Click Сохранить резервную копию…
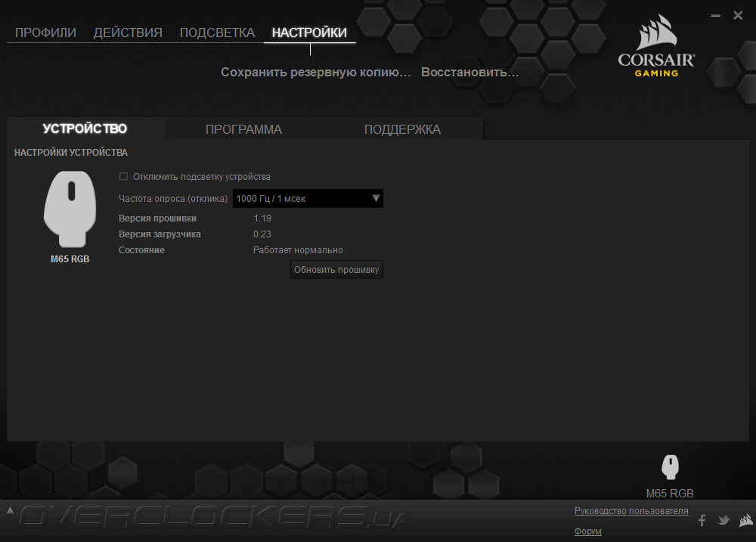756x542 pixels. (x=316, y=73)
